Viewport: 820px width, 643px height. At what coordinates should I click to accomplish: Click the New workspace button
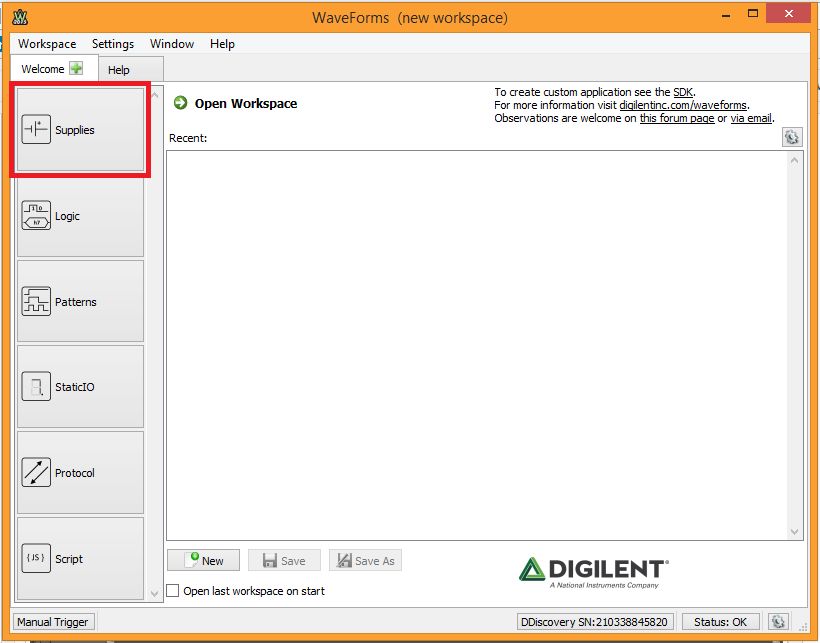pos(204,560)
